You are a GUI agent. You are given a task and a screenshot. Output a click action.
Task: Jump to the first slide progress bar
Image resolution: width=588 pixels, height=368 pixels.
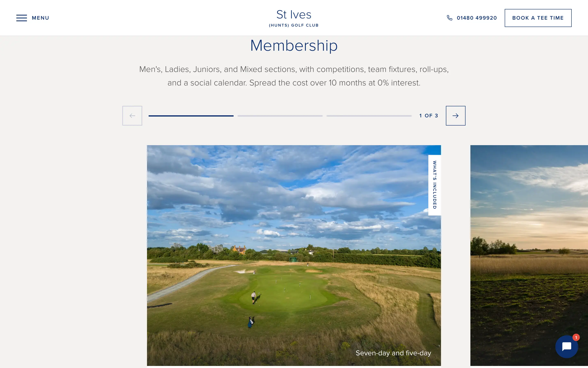point(191,116)
